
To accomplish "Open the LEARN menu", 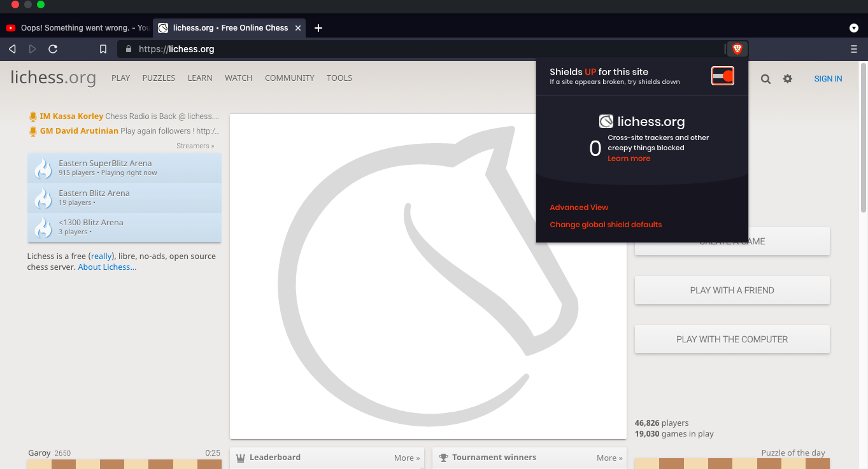I will click(x=200, y=78).
